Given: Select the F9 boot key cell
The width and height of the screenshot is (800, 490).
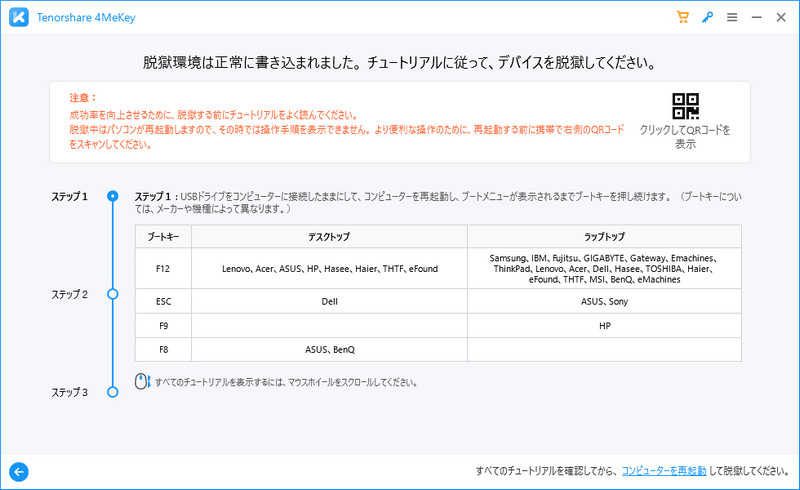Looking at the screenshot, I should coord(163,326).
